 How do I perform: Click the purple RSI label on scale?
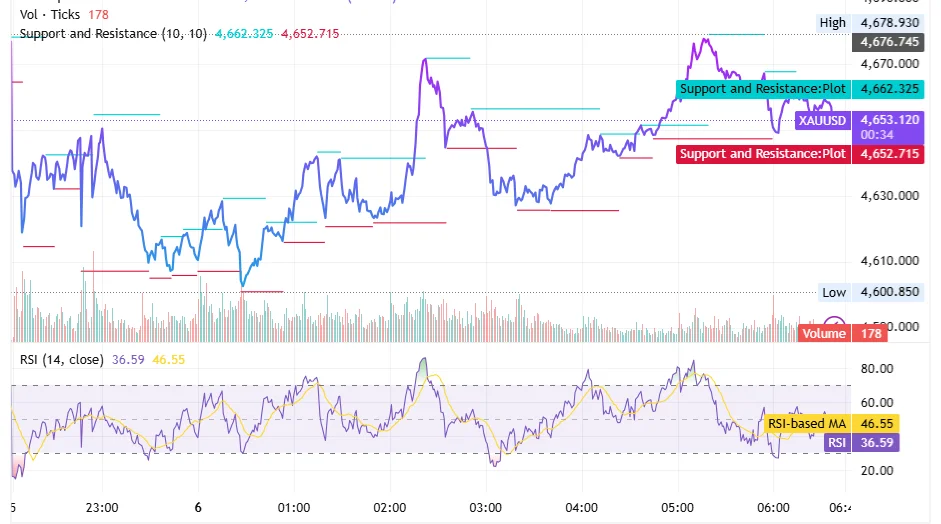tap(836, 441)
